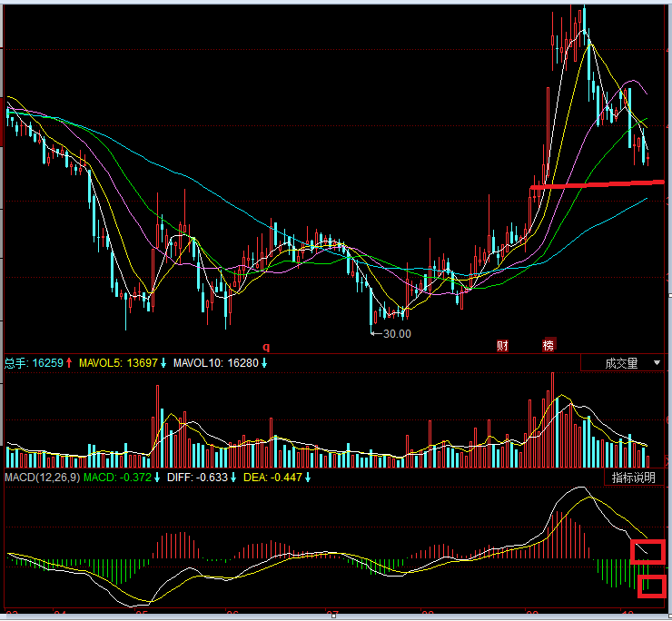Open the 成交量 indicator dropdown

622,363
